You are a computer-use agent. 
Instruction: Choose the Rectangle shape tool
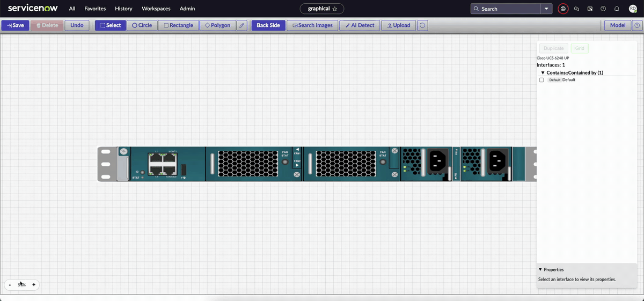coord(178,25)
